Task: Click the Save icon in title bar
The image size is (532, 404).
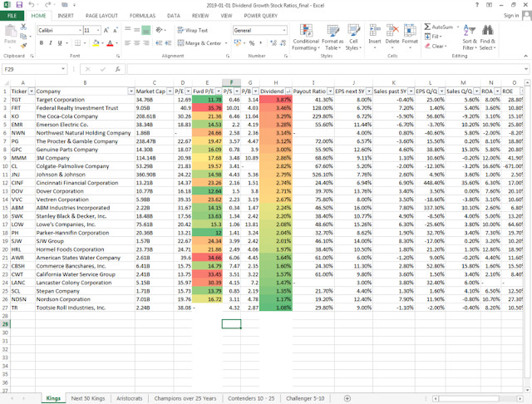Action: [x=19, y=5]
